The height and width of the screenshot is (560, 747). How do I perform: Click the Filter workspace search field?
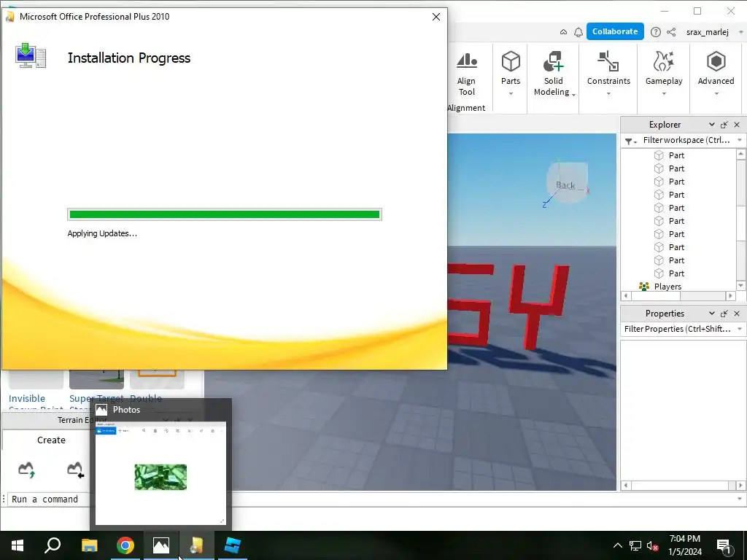click(x=686, y=140)
